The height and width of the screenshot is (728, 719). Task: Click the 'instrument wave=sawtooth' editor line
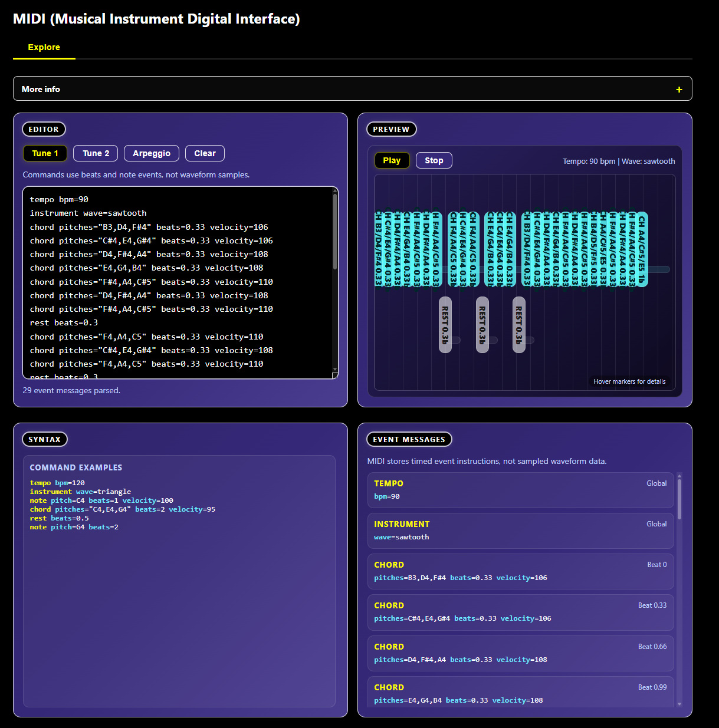(x=88, y=213)
